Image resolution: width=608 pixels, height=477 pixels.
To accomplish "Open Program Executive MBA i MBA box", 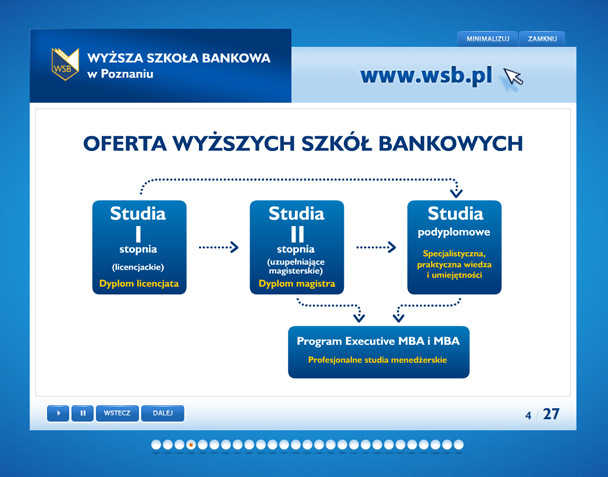I will (x=378, y=350).
